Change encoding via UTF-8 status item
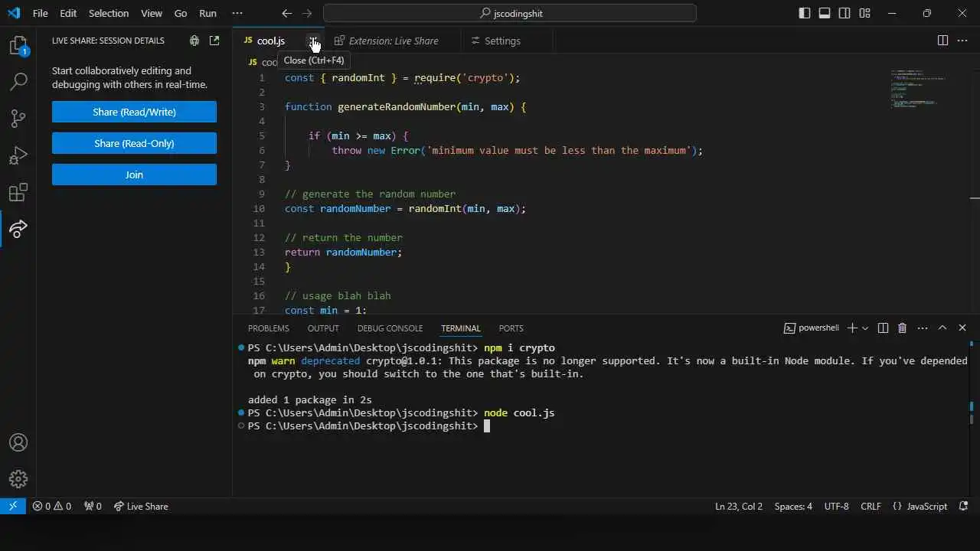Screen dimensions: 980x551 click(836, 506)
